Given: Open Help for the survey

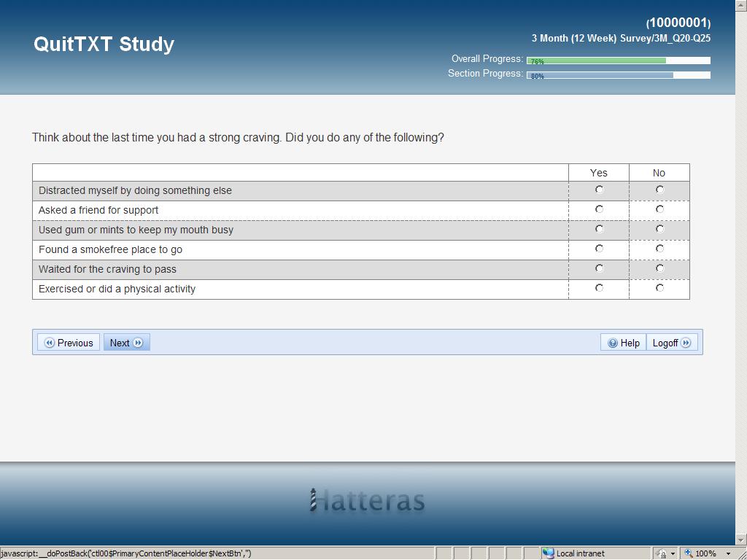Looking at the screenshot, I should pos(624,343).
